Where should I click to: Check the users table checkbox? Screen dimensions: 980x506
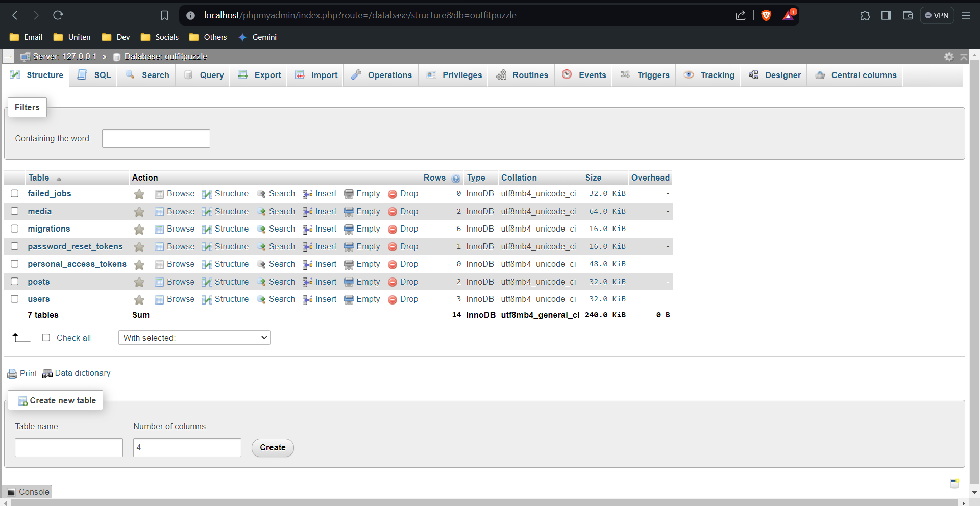coord(15,299)
